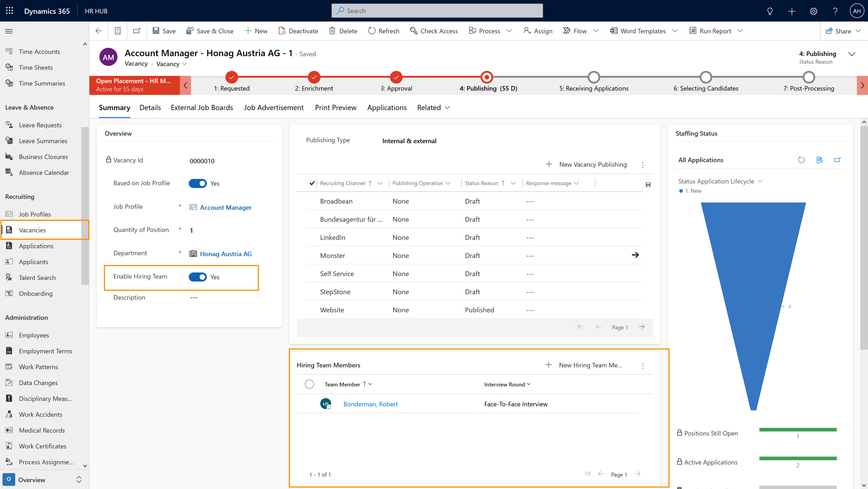
Task: Toggle Enable Hiring Team switch
Action: (x=197, y=277)
